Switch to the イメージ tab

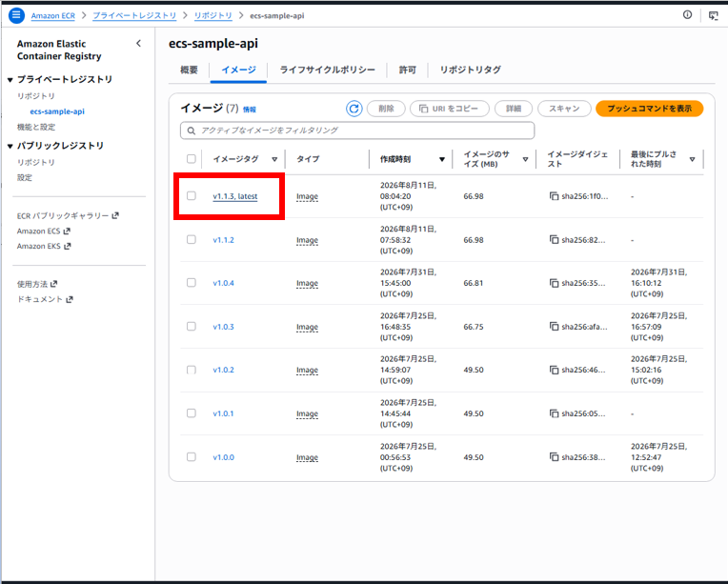click(x=238, y=70)
